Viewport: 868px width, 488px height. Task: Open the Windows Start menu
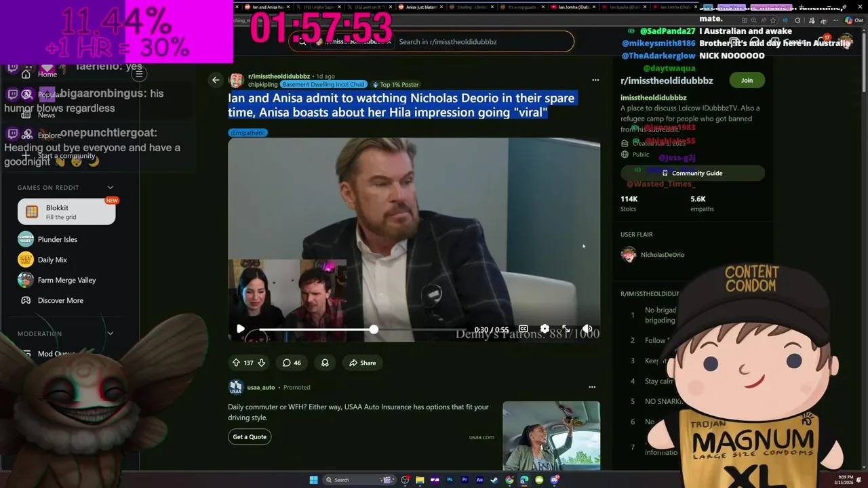coord(313,480)
